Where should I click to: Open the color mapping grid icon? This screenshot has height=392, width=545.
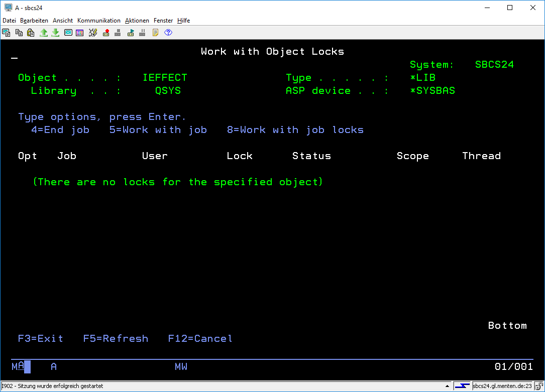80,33
